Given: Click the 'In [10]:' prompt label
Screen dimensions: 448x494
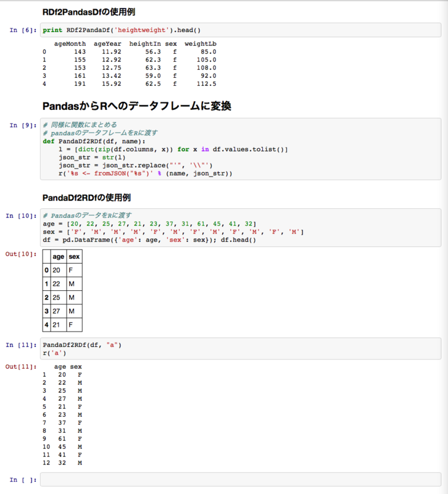Looking at the screenshot, I should pos(21,216).
